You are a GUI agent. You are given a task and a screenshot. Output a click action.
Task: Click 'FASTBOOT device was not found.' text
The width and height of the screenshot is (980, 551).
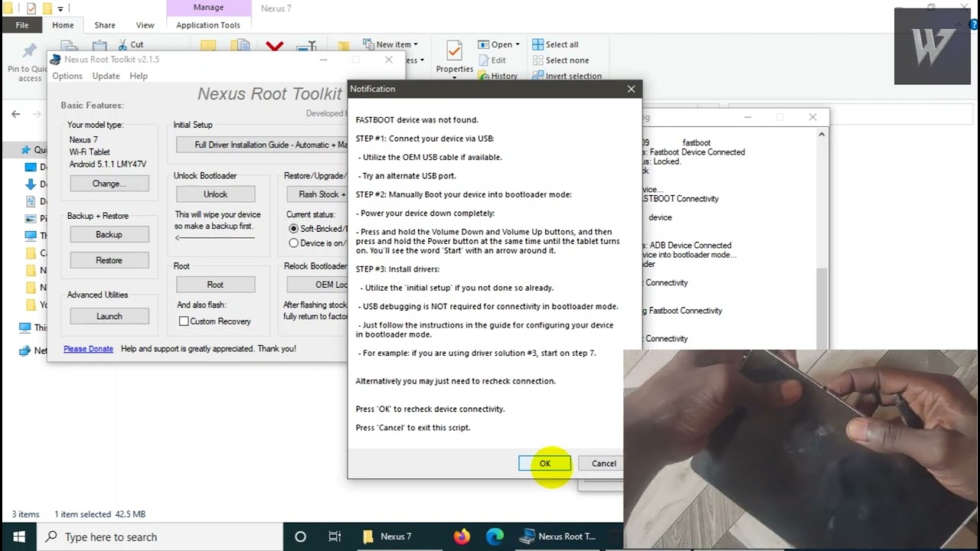[416, 120]
